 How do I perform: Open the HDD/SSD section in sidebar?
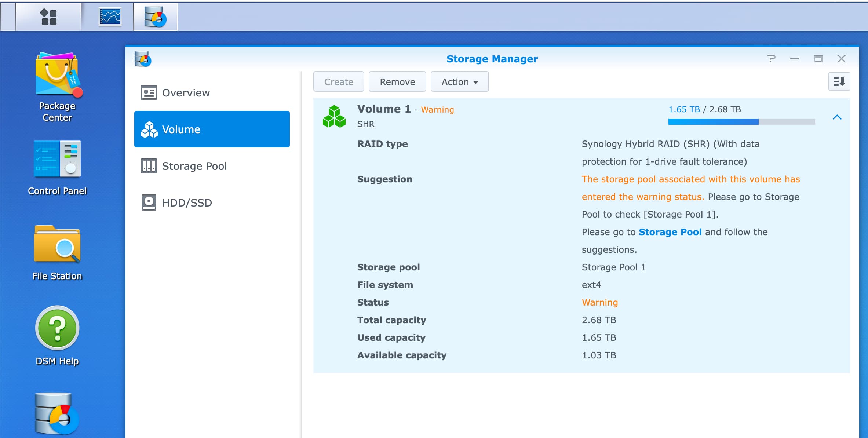click(187, 202)
